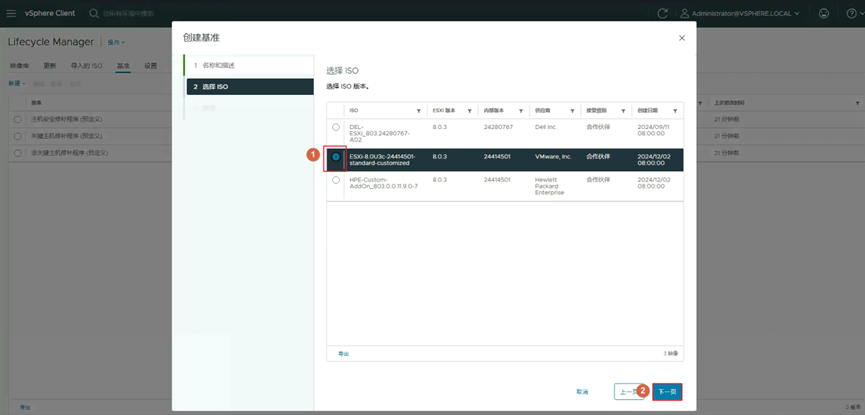
Task: Switch to the 基准 tab
Action: 123,66
